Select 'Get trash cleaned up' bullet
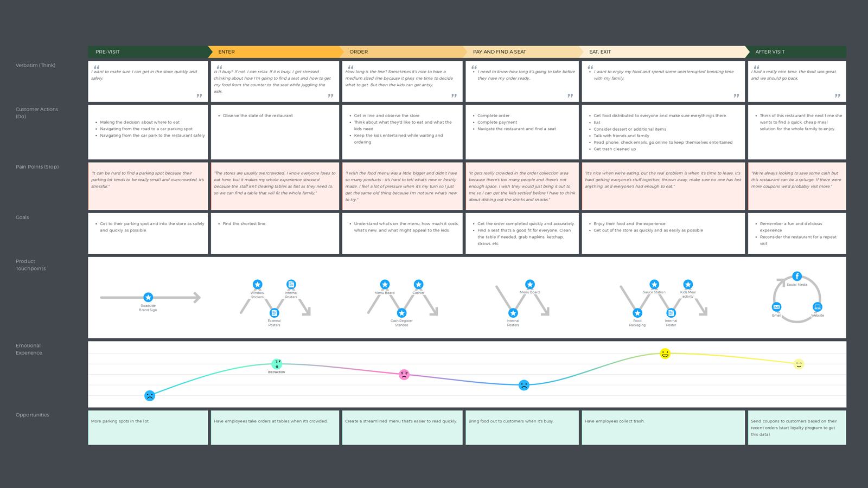This screenshot has width=868, height=488. (615, 149)
